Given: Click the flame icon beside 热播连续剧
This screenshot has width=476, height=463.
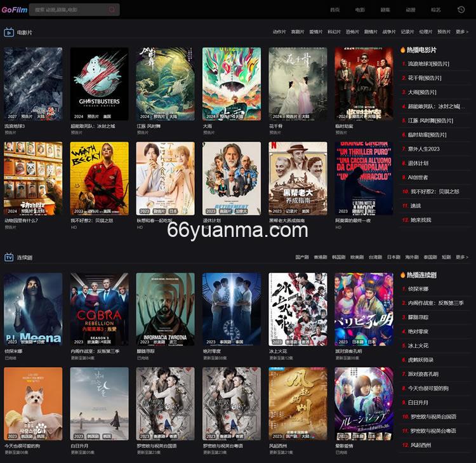Looking at the screenshot, I should click(402, 275).
